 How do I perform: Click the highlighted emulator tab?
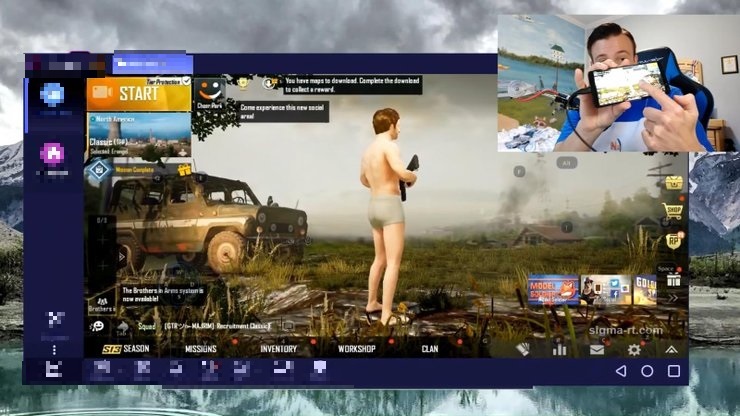152,64
